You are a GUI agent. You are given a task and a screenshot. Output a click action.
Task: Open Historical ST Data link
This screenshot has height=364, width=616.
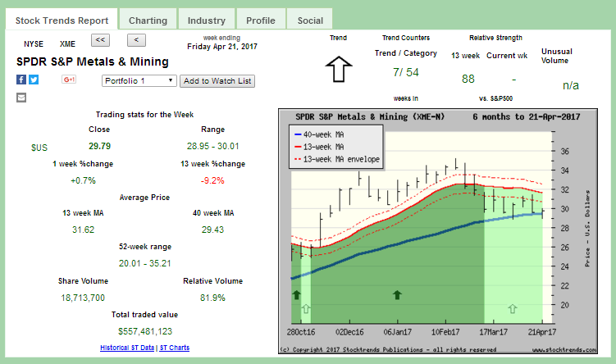pyautogui.click(x=127, y=348)
